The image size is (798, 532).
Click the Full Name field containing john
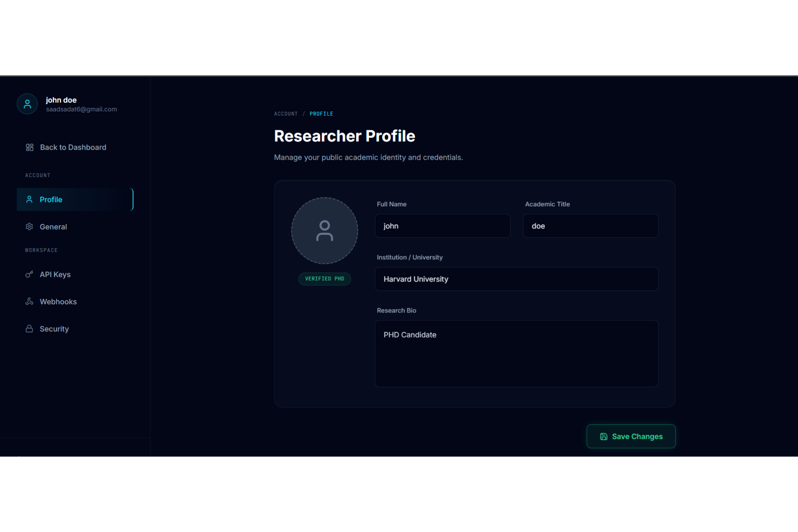click(x=442, y=226)
